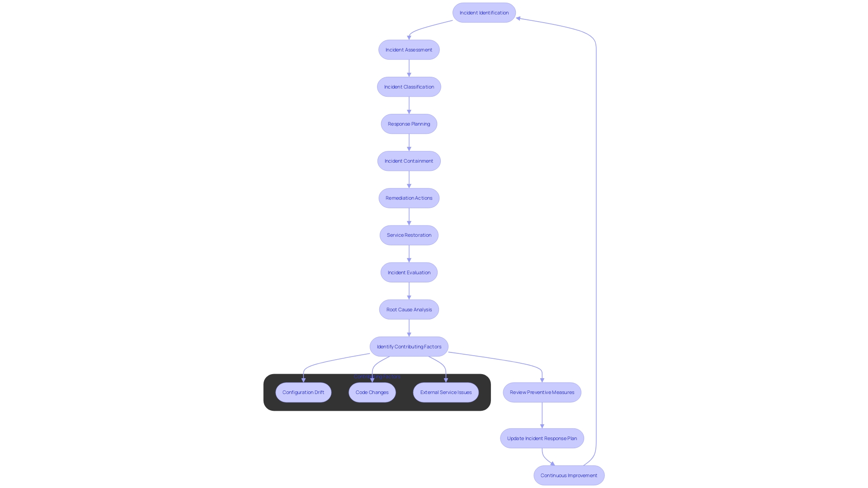Click the Continuous Improvement node
The height and width of the screenshot is (488, 868).
click(568, 475)
